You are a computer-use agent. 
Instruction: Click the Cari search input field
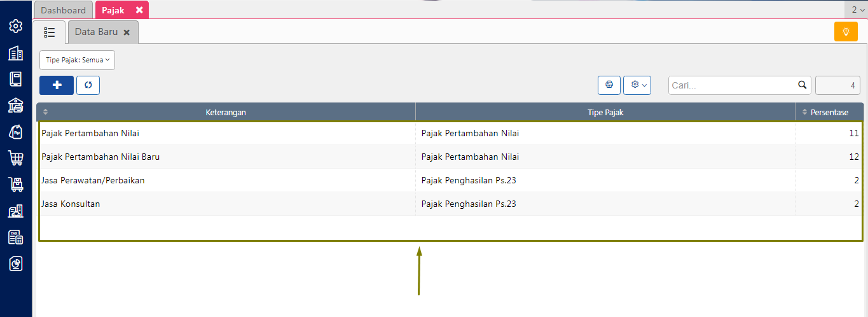(733, 85)
